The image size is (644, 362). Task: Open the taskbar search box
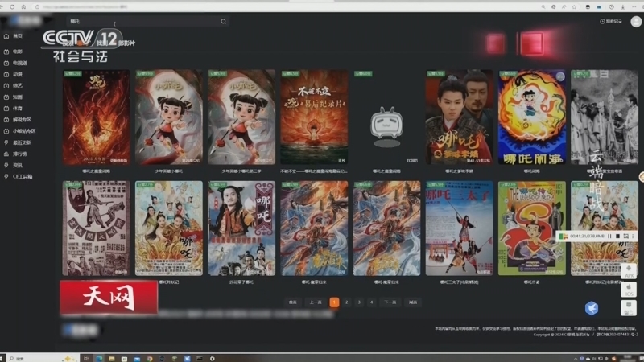click(41, 358)
